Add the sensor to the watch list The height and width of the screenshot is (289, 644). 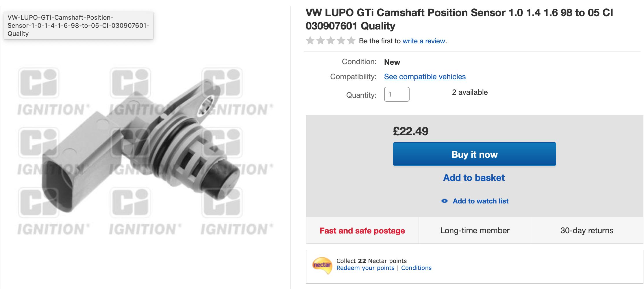[480, 201]
